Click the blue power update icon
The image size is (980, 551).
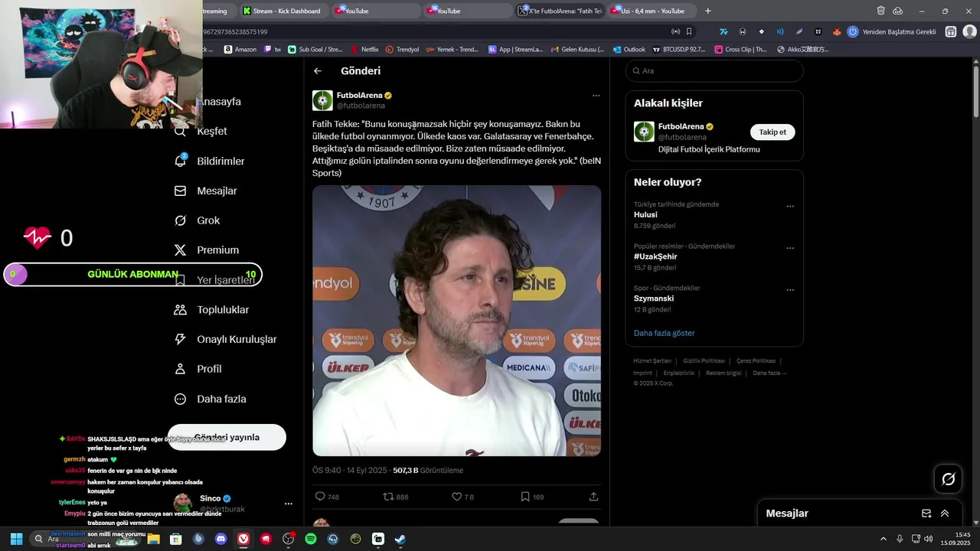coord(852,32)
